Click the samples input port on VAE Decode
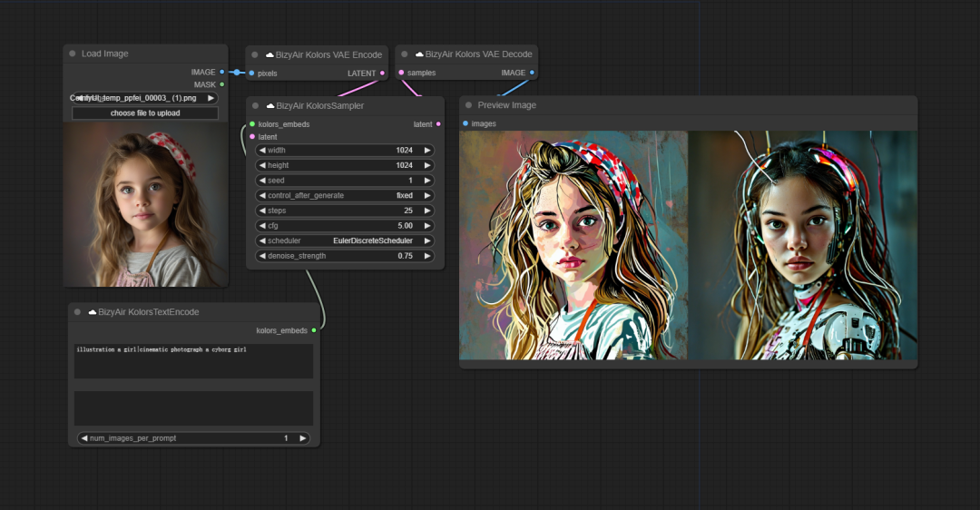This screenshot has width=980, height=510. click(x=401, y=73)
